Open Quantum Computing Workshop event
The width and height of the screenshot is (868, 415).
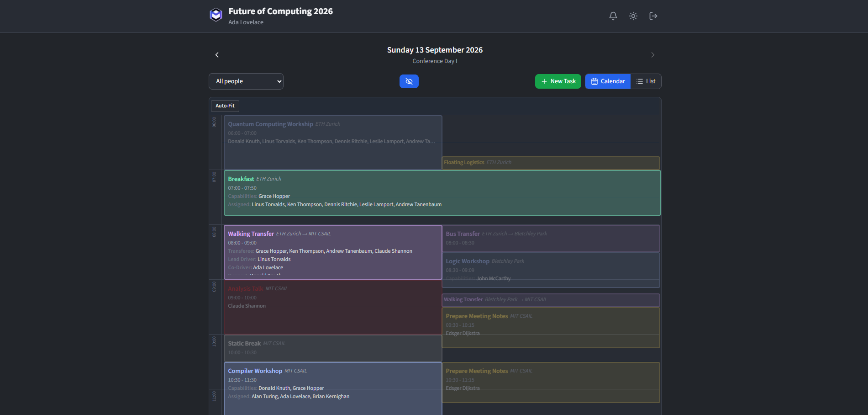pyautogui.click(x=333, y=142)
